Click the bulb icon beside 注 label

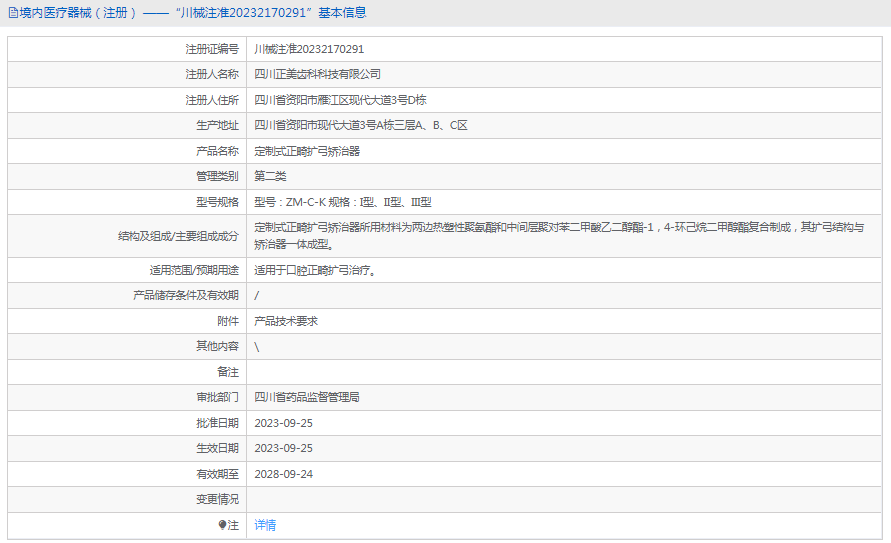pos(222,525)
